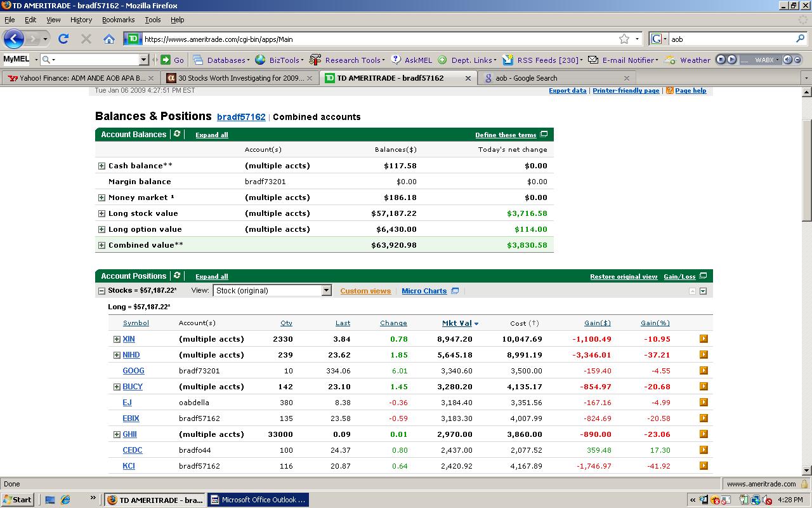Bookmark this page with the star icon
Screen dimensions: 812x508
click(624, 39)
